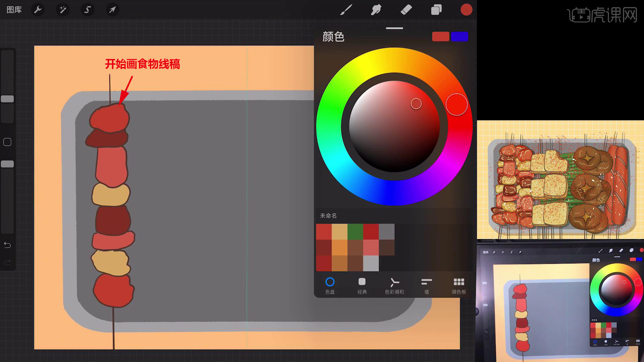Select the Smudge tool
The height and width of the screenshot is (362, 644).
click(x=376, y=10)
